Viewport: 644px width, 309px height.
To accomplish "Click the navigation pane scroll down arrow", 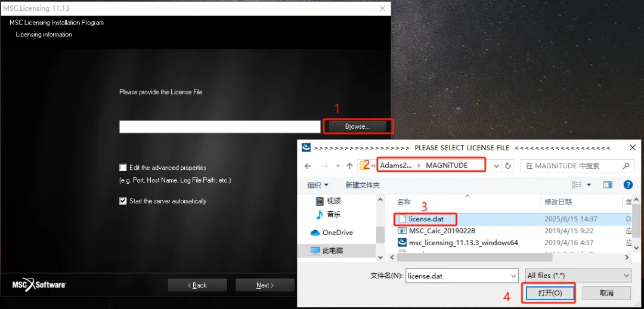I will click(380, 257).
